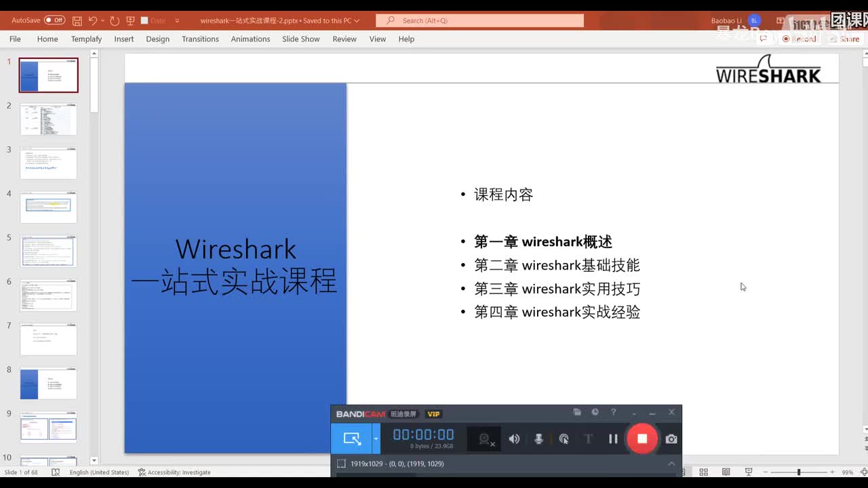
Task: Start slideshow from beginning icon in quick access
Action: (x=130, y=20)
